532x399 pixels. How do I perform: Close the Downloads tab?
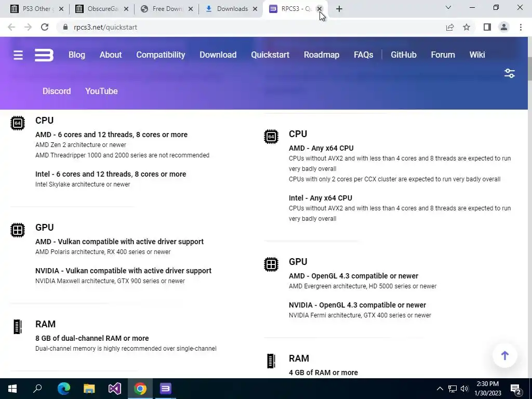point(255,9)
